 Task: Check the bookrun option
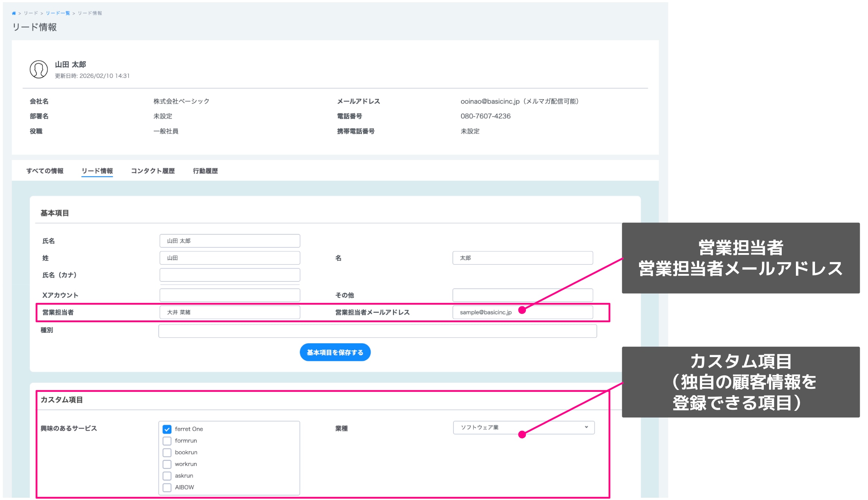pos(167,453)
